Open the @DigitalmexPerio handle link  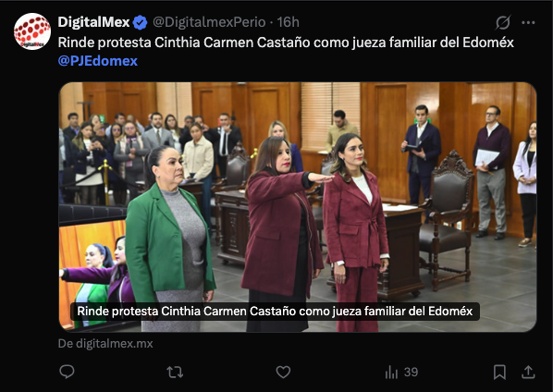[209, 22]
